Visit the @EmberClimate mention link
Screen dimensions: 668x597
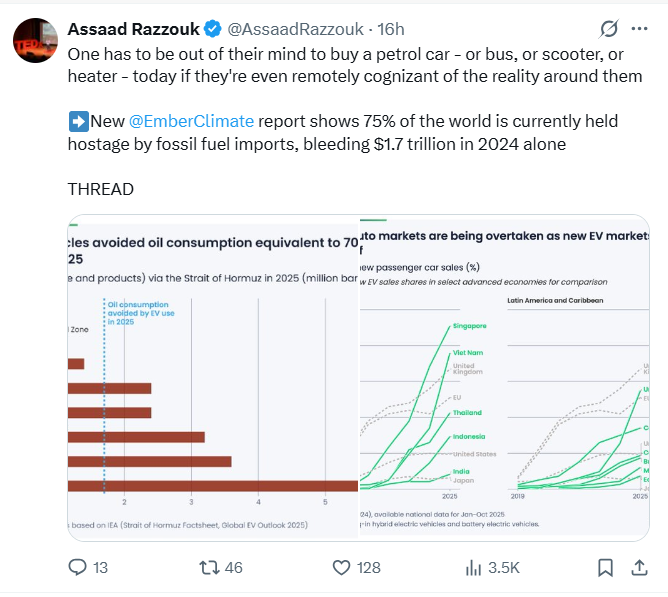[191, 121]
